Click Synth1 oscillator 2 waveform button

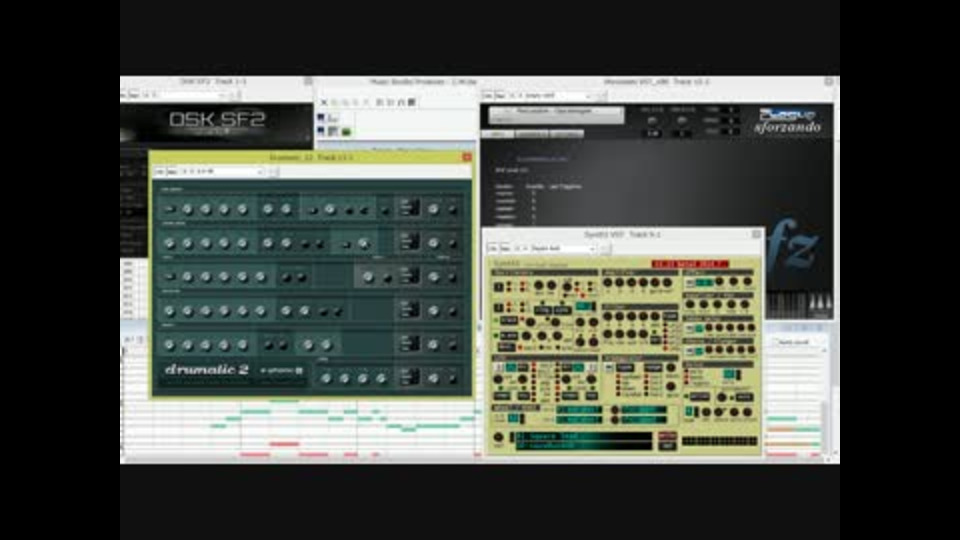point(499,307)
